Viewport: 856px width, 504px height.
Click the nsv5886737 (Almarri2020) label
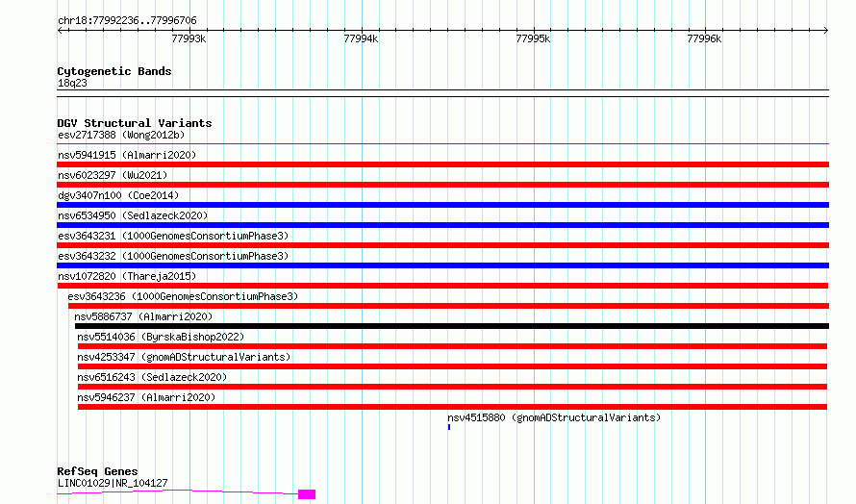[x=143, y=316]
